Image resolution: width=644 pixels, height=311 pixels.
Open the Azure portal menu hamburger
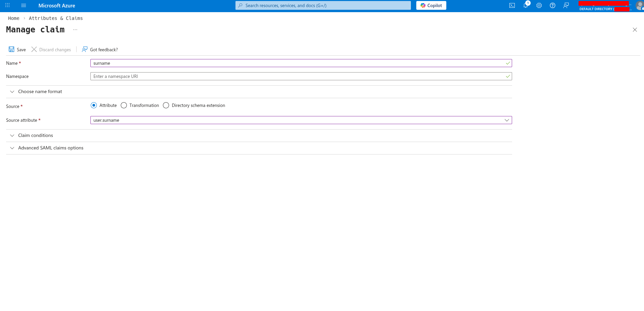point(23,5)
